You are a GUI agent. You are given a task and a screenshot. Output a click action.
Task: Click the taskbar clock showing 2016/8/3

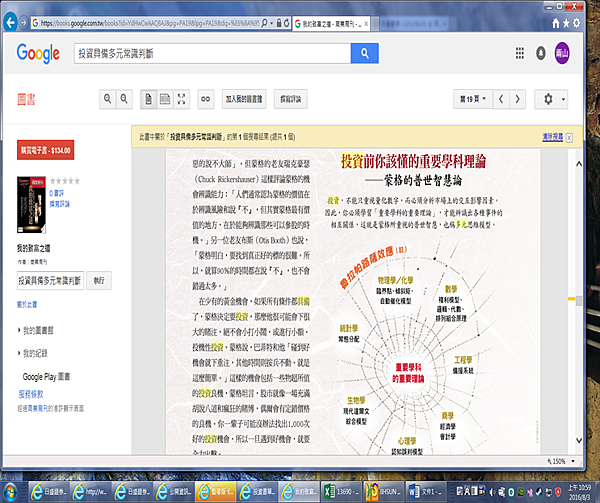click(579, 492)
